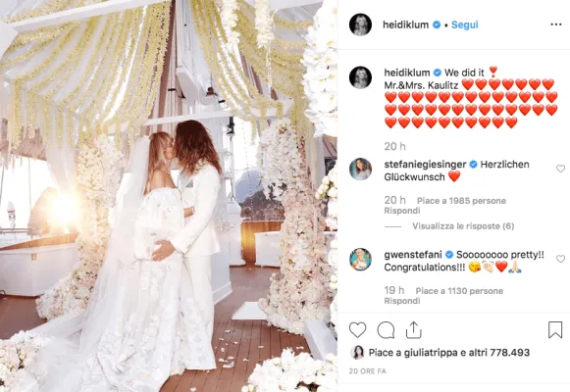Like gwenstefani's comment heart
The image size is (570, 392).
pyautogui.click(x=560, y=259)
